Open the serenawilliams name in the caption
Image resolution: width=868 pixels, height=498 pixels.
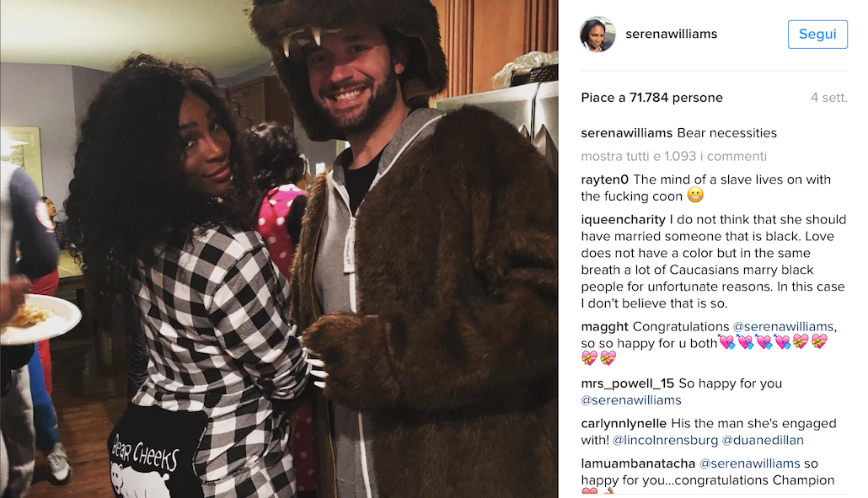pyautogui.click(x=627, y=133)
